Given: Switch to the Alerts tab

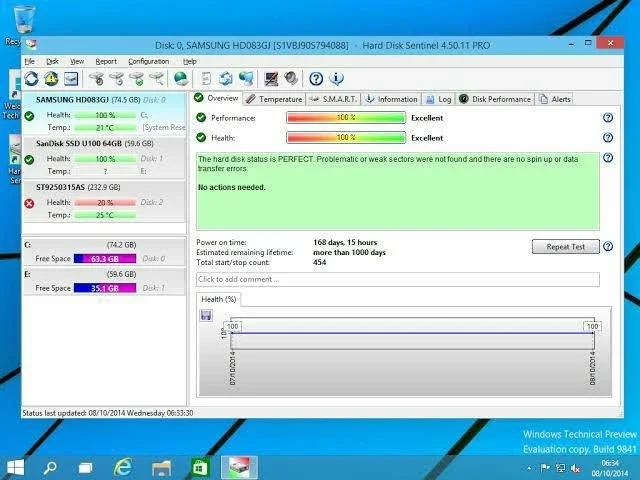Looking at the screenshot, I should tap(554, 99).
